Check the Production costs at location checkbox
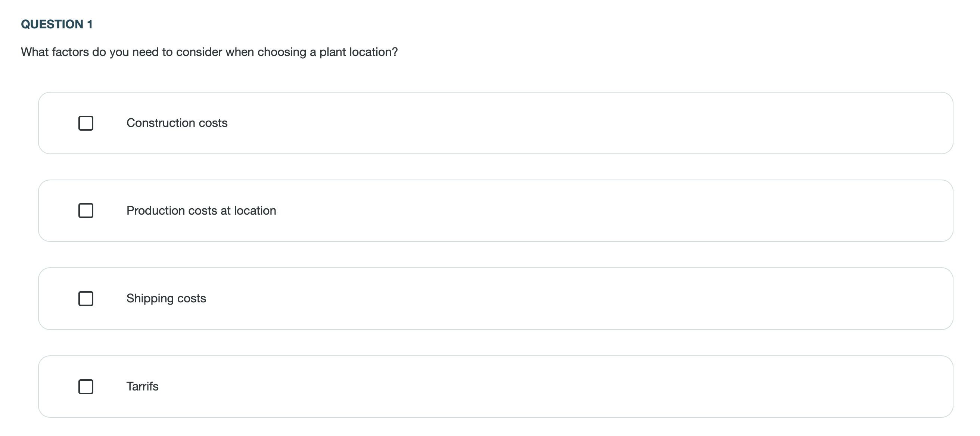 coord(85,211)
